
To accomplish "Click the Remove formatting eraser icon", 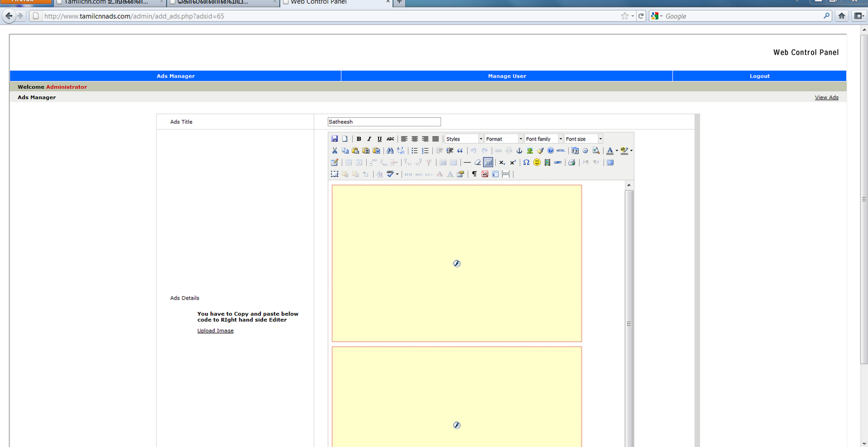I will (x=477, y=162).
